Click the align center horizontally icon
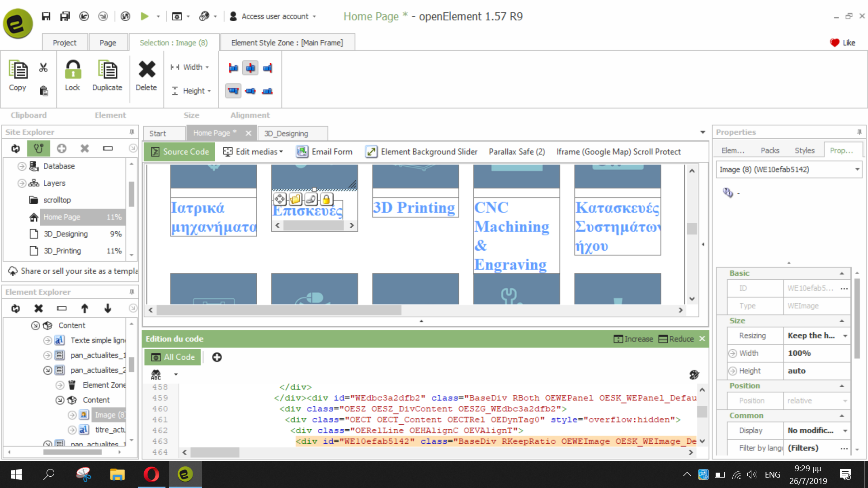This screenshot has width=868, height=488. tap(250, 68)
